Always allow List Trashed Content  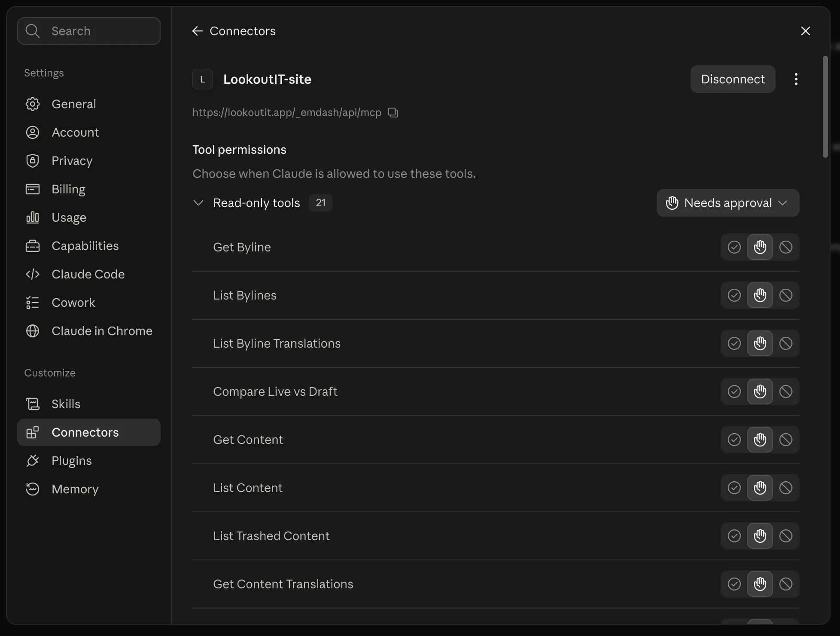click(x=734, y=536)
